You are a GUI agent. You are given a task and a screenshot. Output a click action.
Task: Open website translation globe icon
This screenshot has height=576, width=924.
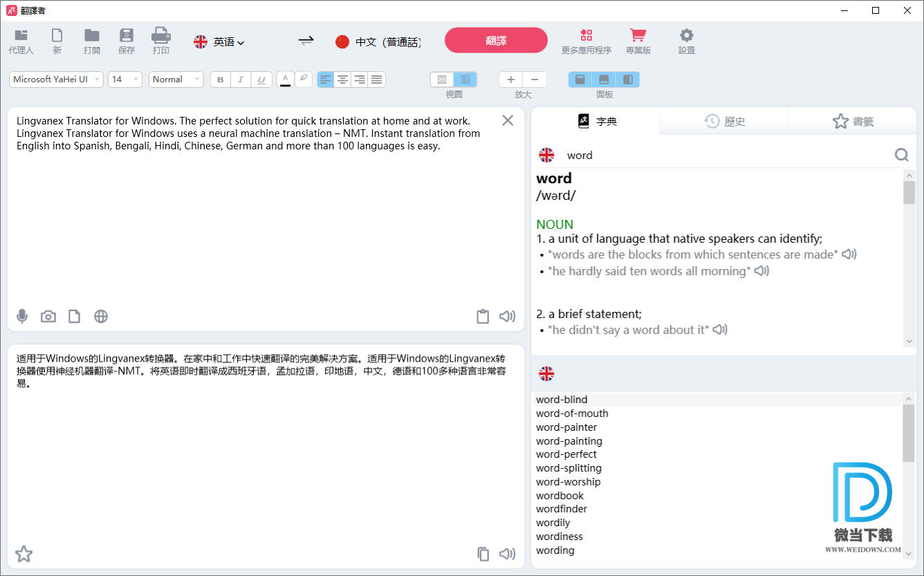point(101,317)
